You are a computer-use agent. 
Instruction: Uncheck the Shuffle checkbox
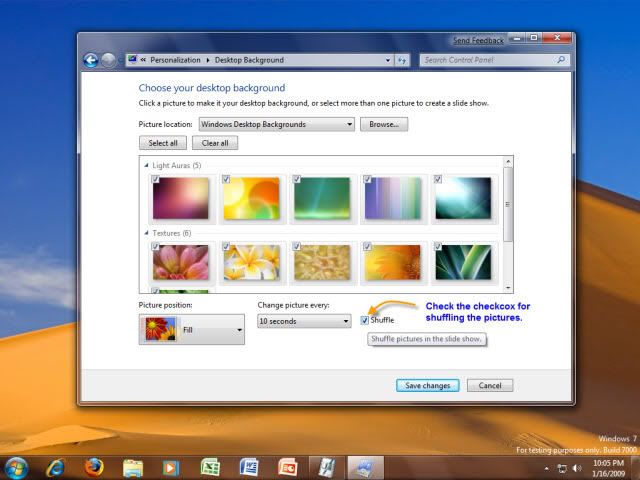pyautogui.click(x=365, y=321)
